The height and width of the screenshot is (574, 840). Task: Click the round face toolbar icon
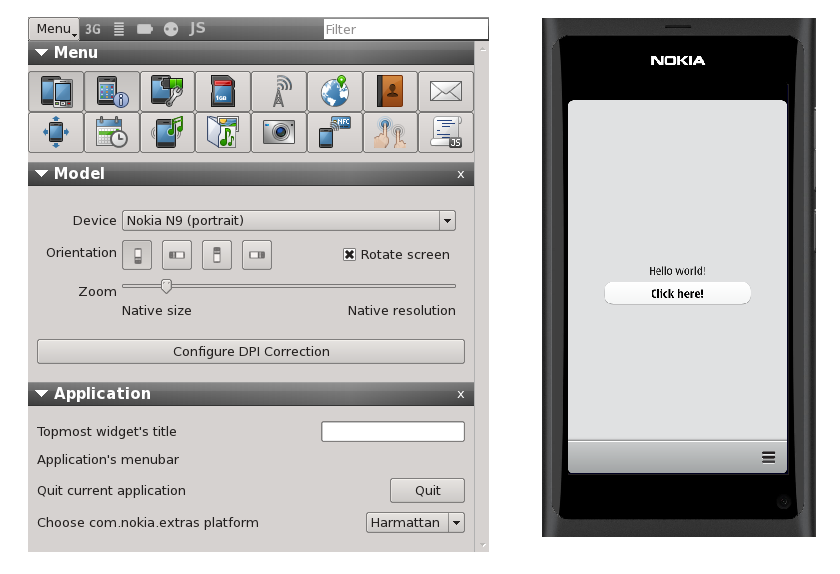171,29
